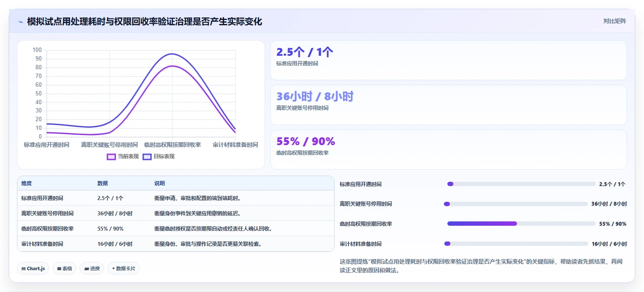Click table value 2.5个 / 1个
Image resolution: width=644 pixels, height=292 pixels.
111,198
